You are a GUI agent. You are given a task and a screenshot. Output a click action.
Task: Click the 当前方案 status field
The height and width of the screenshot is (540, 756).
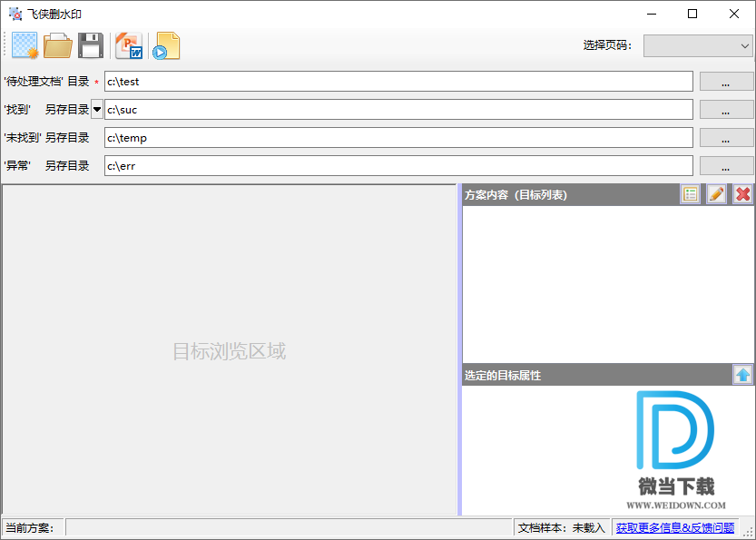click(289, 527)
